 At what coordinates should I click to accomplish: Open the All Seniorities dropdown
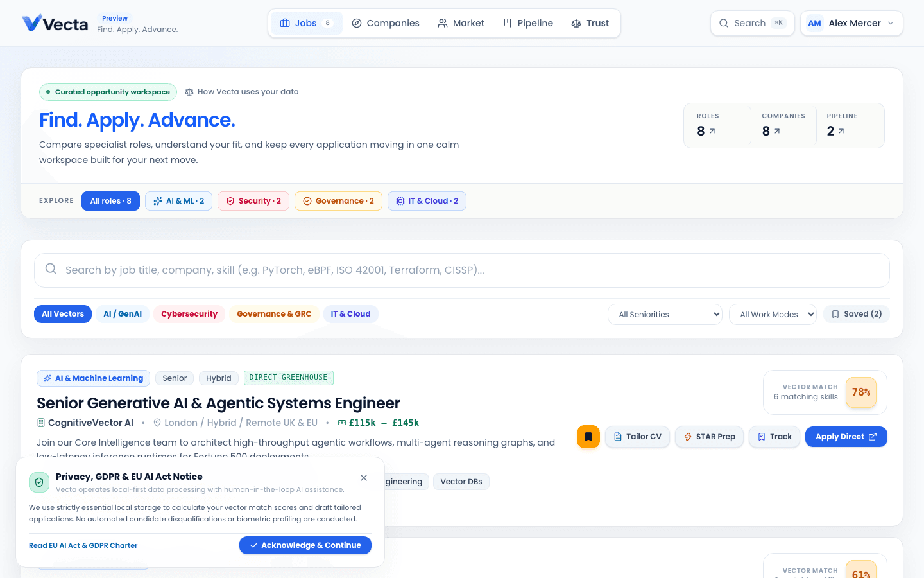(x=665, y=315)
